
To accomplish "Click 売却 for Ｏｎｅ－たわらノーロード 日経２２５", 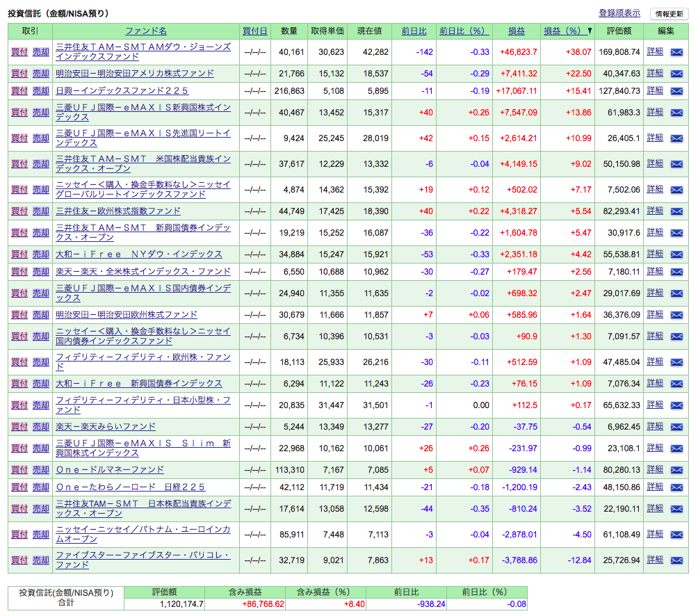I will click(x=40, y=487).
